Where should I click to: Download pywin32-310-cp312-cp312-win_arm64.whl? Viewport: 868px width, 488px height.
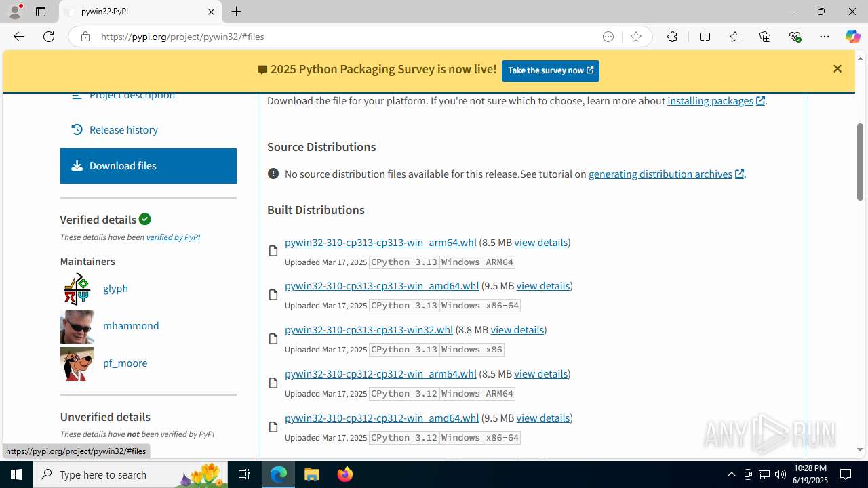(380, 373)
